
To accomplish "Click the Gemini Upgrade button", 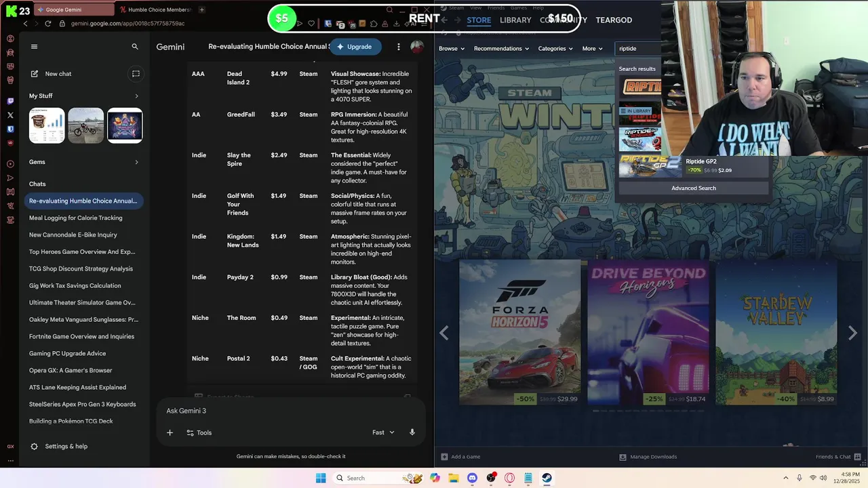I will 355,47.
